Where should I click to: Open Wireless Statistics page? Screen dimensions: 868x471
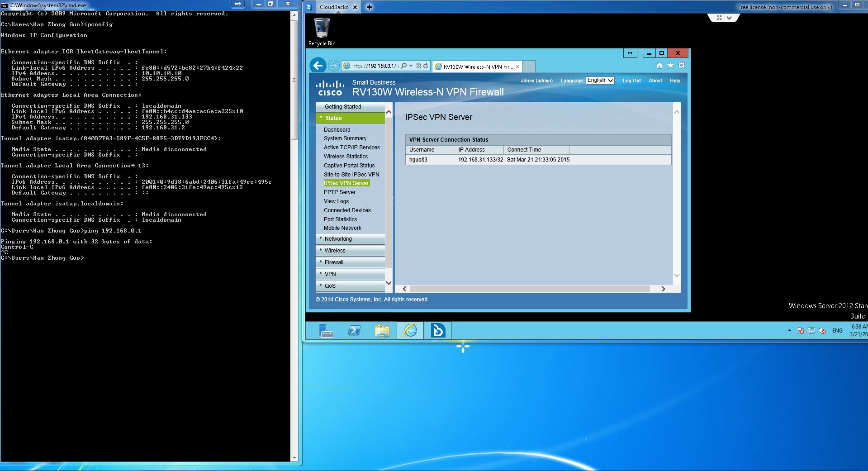[346, 157]
